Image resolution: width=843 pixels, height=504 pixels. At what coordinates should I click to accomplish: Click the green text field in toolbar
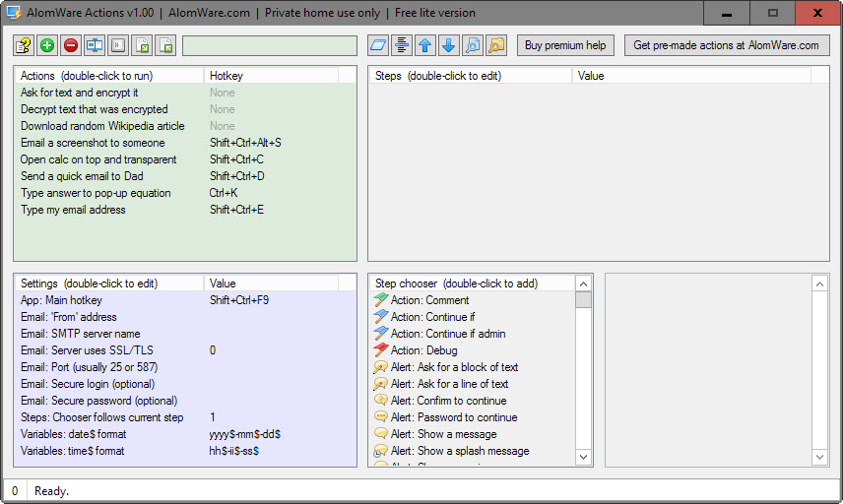pyautogui.click(x=270, y=45)
